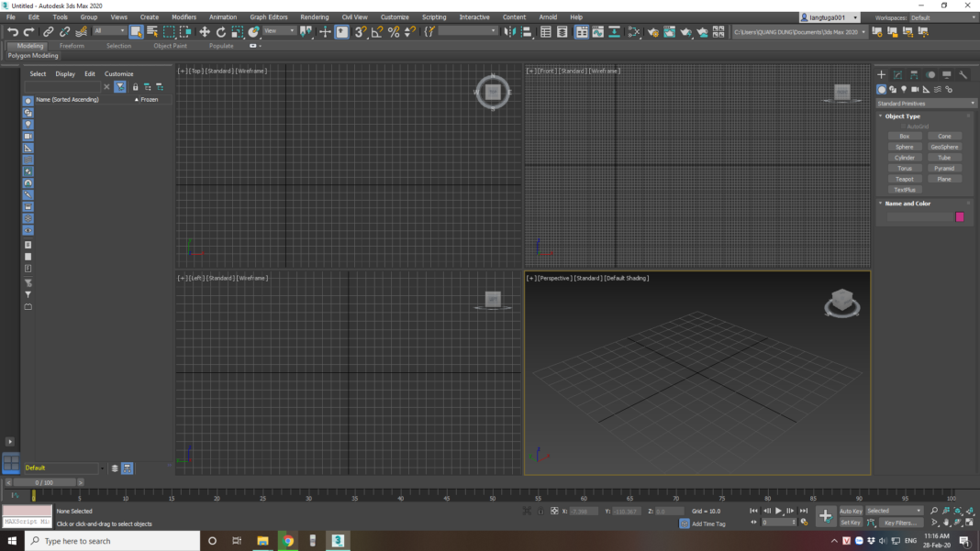Select the Lights category icon
Screen dimensions: 980x551
[x=904, y=90]
